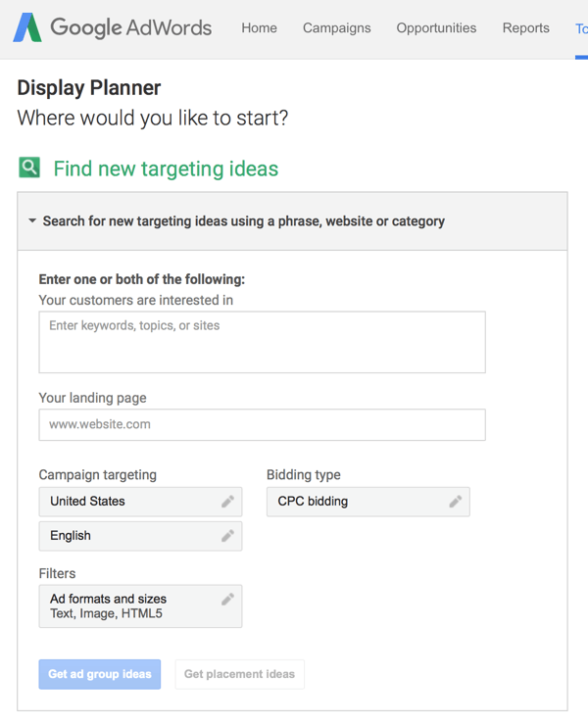The height and width of the screenshot is (725, 588).
Task: Edit Ad formats and sizes pencil icon
Action: click(x=227, y=599)
